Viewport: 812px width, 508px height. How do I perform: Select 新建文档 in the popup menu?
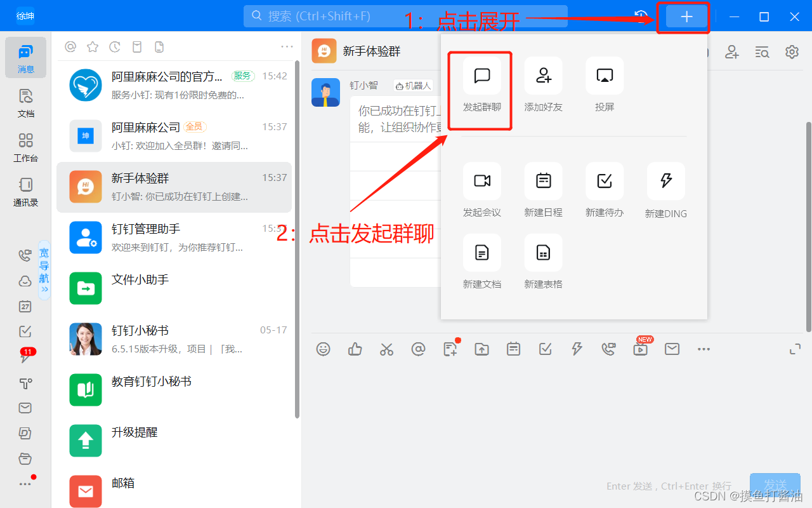point(481,262)
